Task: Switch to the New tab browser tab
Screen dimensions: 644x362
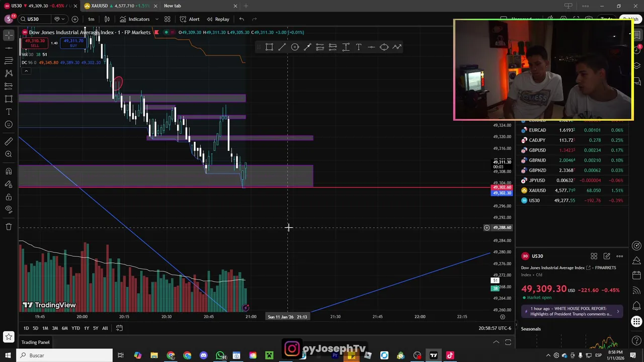Action: pos(200,6)
